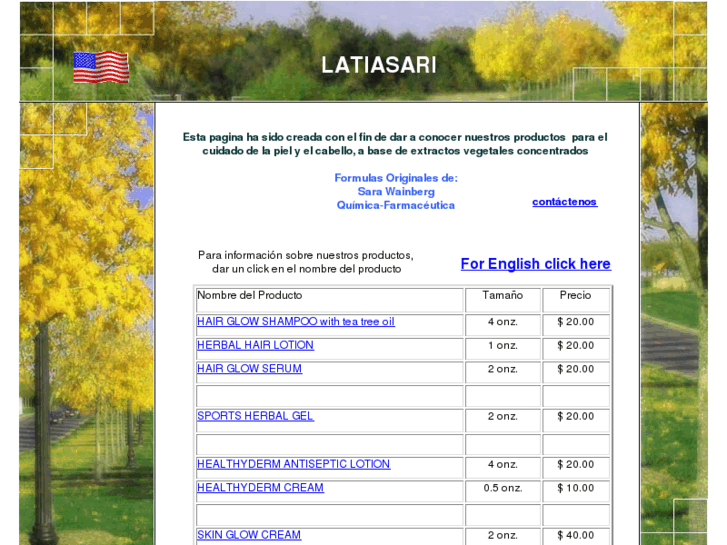The image size is (727, 545).
Task: Open HEALTHYDERM ANTISEPTIC LOTION link
Action: point(293,464)
